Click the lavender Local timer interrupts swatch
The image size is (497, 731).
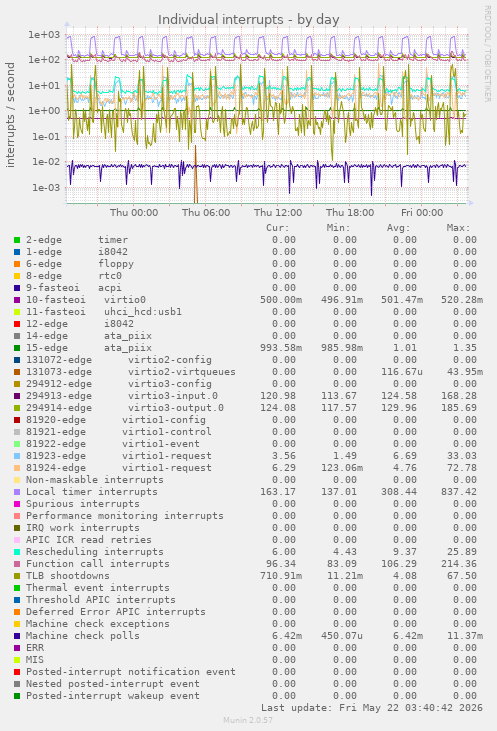point(17,492)
